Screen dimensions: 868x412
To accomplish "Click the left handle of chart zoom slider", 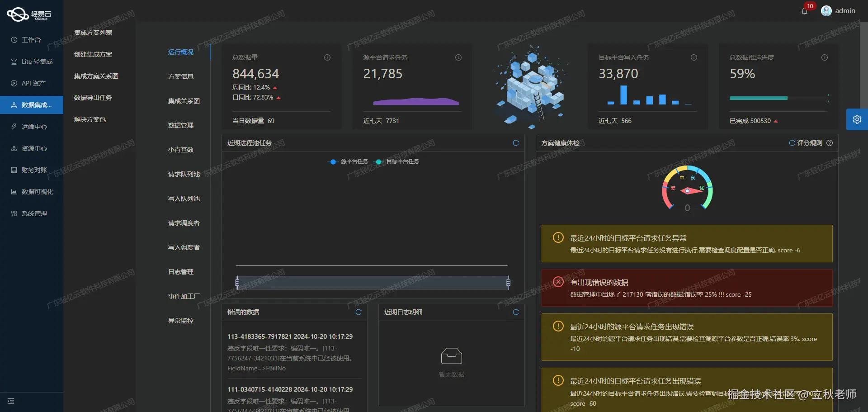I will [237, 283].
